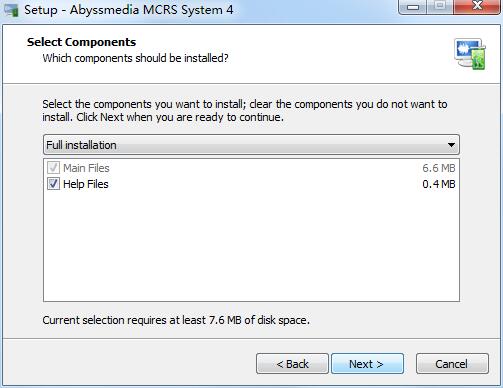Click the 6.6 MB size of Main Files
The image size is (503, 388).
pyautogui.click(x=439, y=168)
